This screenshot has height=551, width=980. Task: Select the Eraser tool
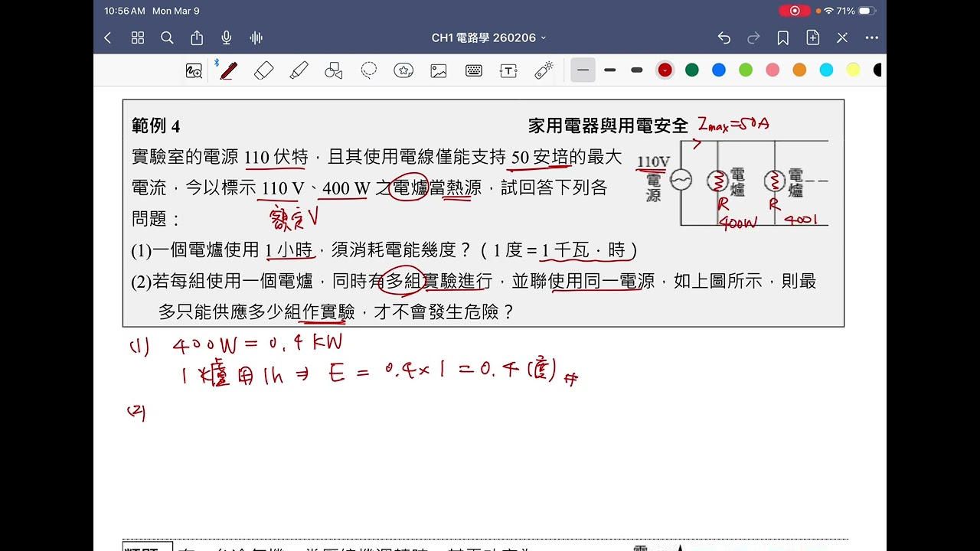[x=263, y=70]
